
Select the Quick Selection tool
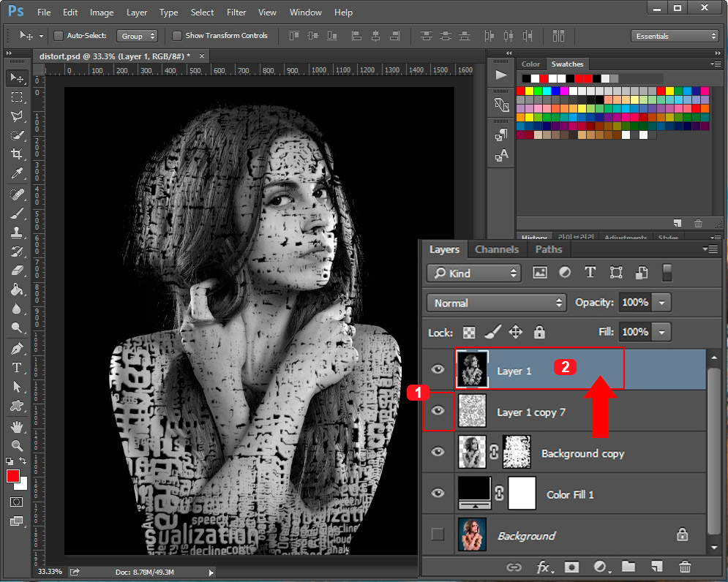click(17, 135)
